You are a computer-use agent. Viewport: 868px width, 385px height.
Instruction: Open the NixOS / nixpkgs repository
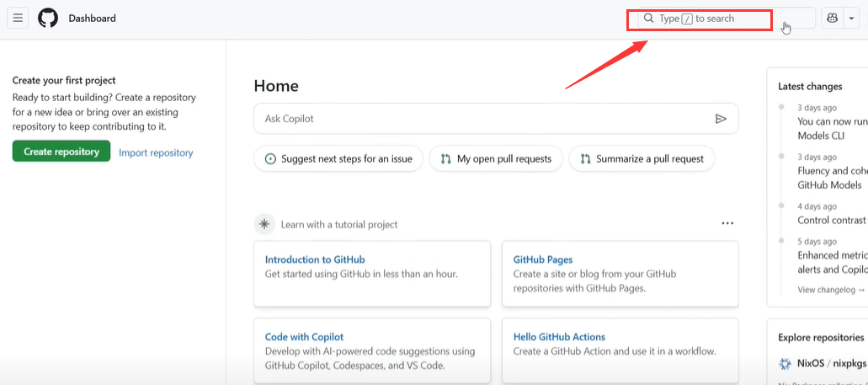832,364
